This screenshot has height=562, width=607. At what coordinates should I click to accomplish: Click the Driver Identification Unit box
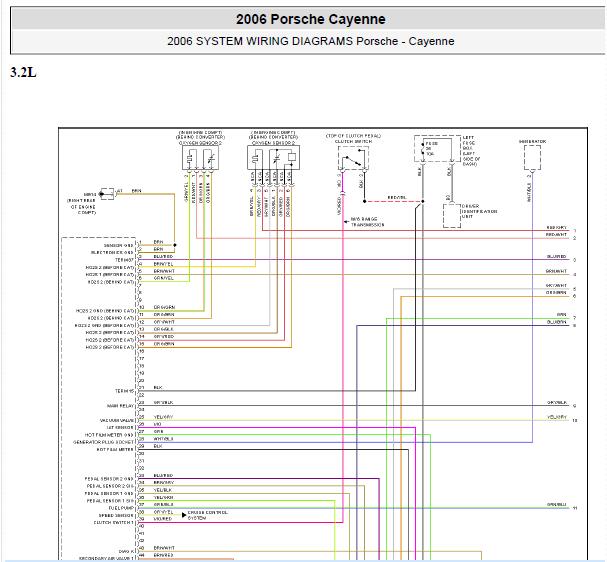pos(452,216)
